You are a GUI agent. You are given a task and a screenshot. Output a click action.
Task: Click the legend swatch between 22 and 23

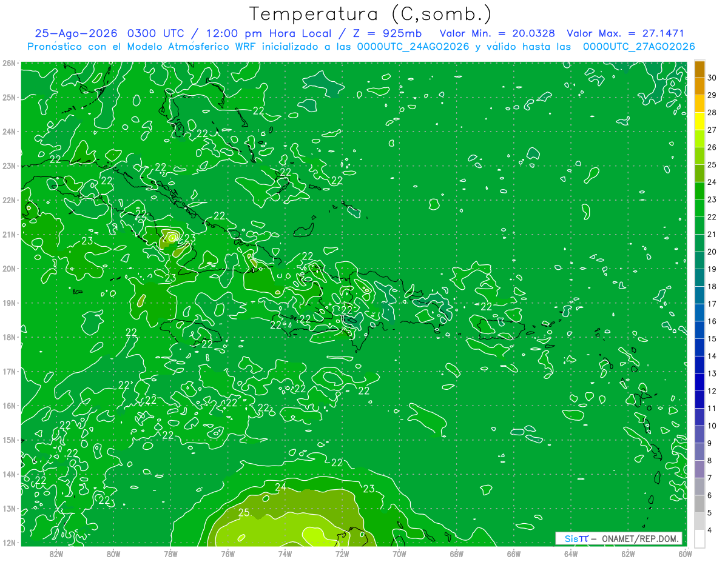pos(699,208)
